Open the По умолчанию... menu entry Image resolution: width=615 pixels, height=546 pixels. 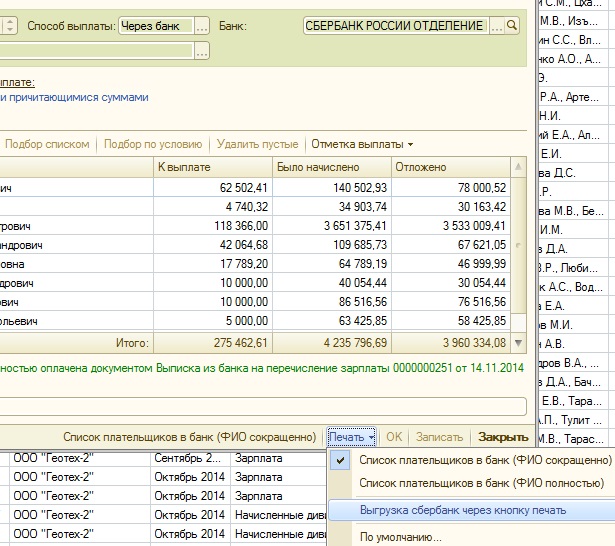click(400, 537)
